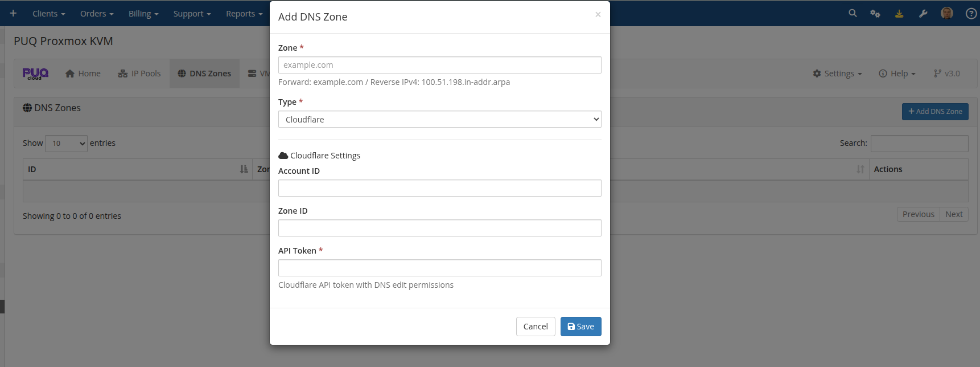Open the admin profile avatar

click(x=946, y=13)
